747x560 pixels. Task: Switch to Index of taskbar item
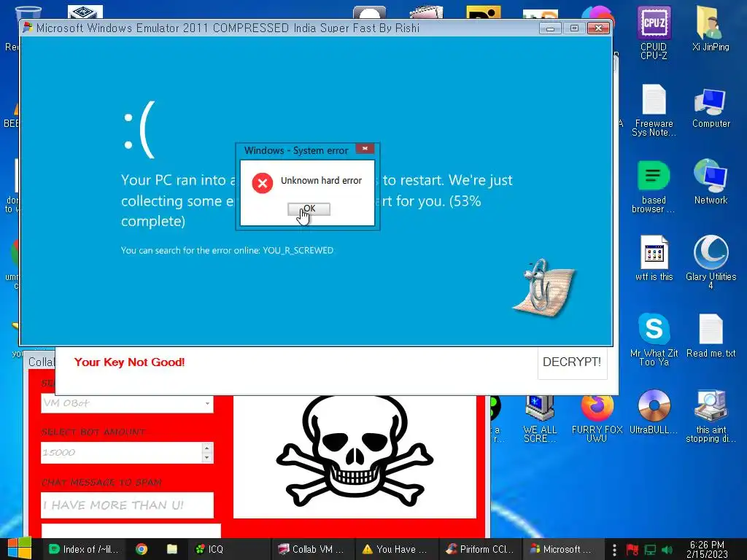(84, 549)
